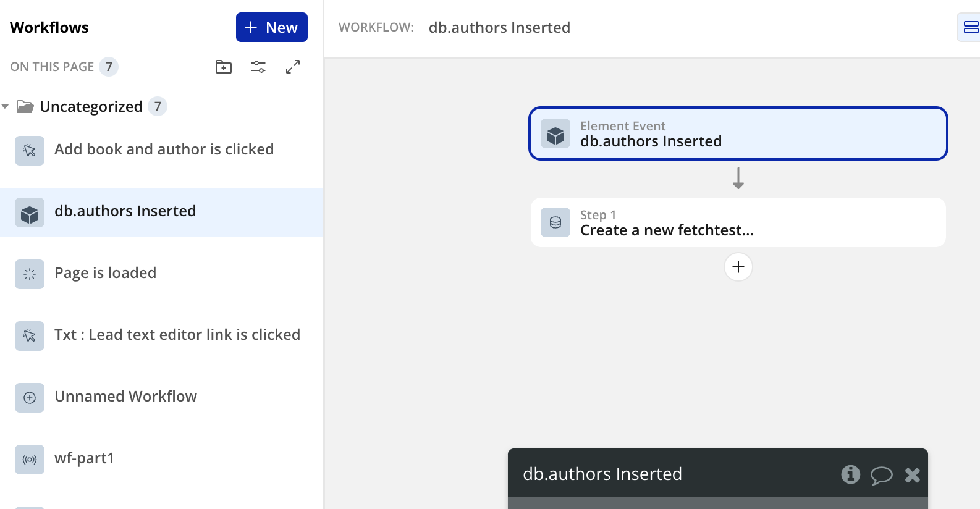This screenshot has width=980, height=509.
Task: Expand the workflows panel with arrows icon
Action: point(293,67)
